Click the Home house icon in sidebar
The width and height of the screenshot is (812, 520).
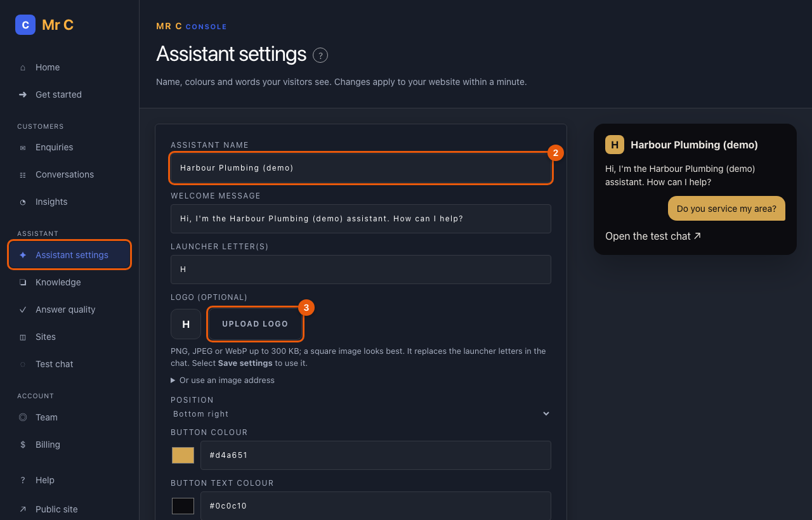pyautogui.click(x=23, y=67)
